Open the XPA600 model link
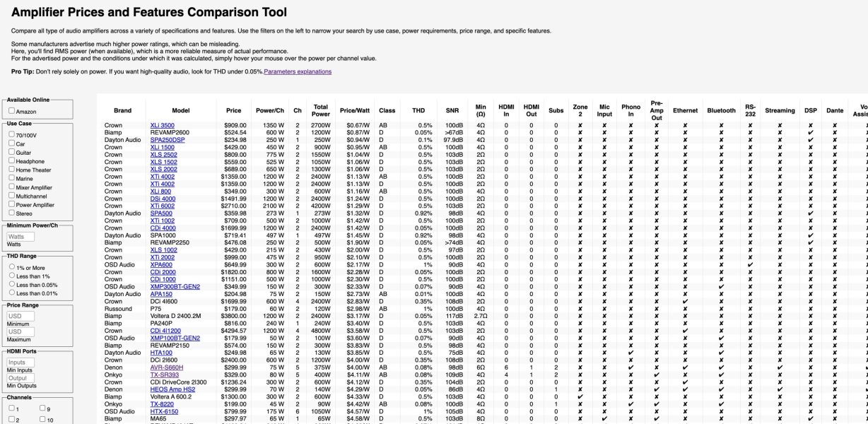The height and width of the screenshot is (424, 868). point(162,264)
